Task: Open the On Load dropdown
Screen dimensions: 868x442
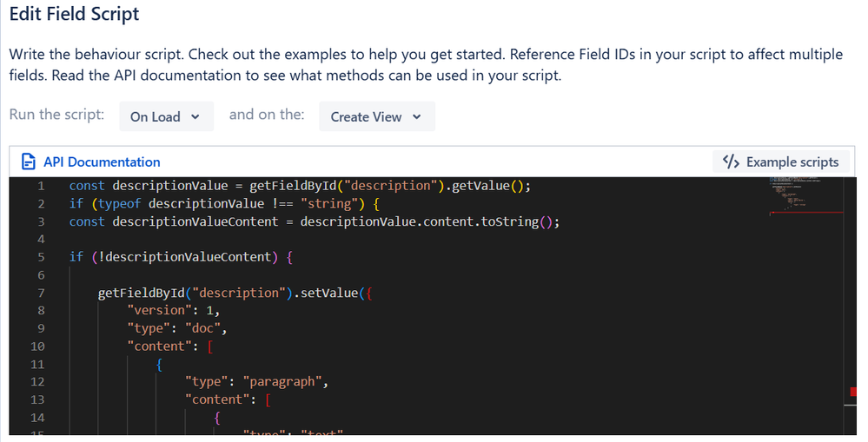Action: click(x=166, y=116)
